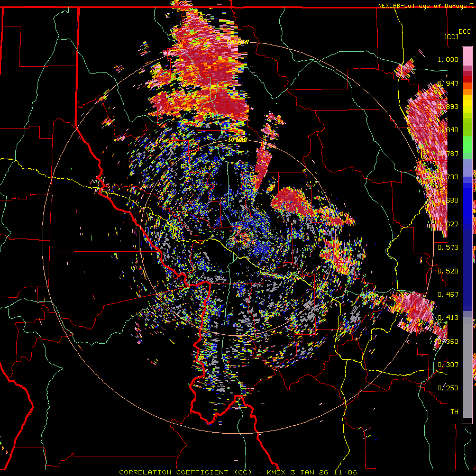476x476 pixels.
Task: Pick the gray color bar segment
Action: (x=467, y=368)
